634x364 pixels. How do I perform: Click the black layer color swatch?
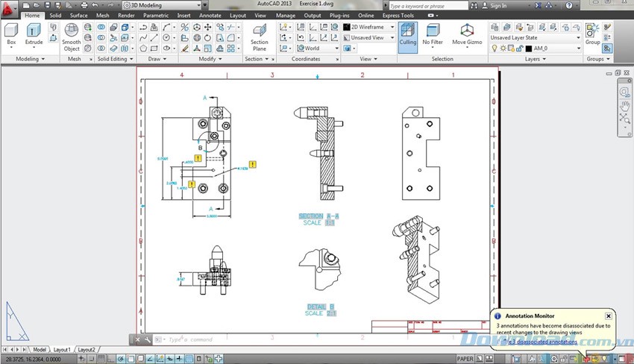[529, 48]
